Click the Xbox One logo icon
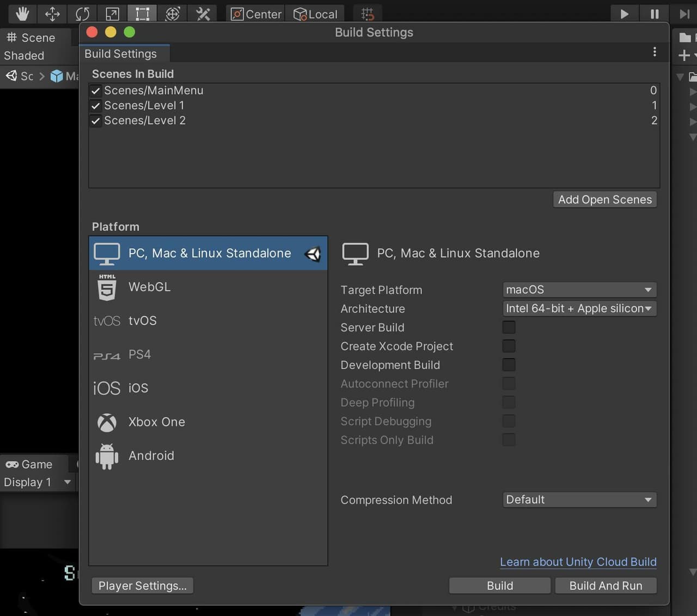Screen dimensions: 697x616 click(107, 422)
